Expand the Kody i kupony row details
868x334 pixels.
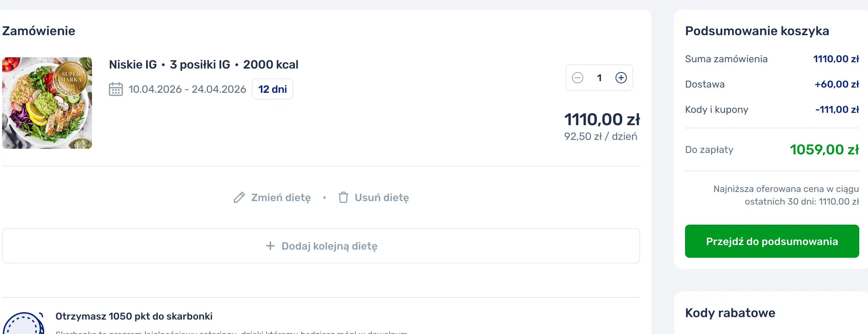pos(717,109)
